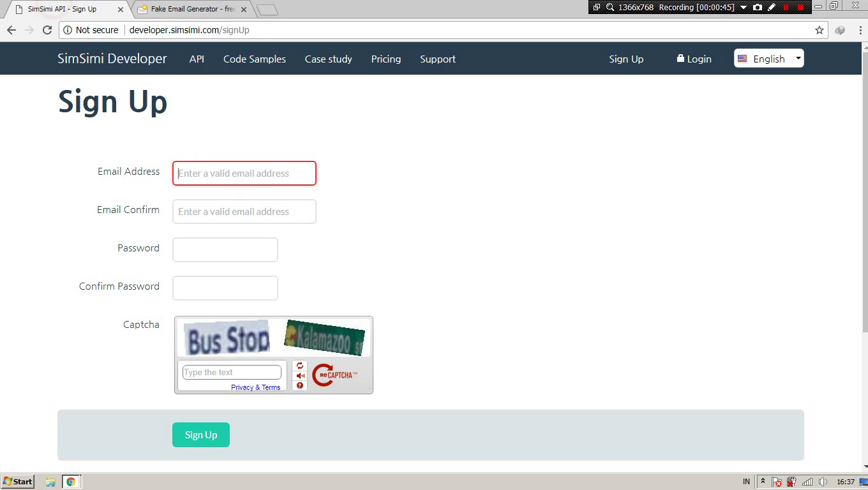Open the language dropdown showing English

(x=769, y=59)
